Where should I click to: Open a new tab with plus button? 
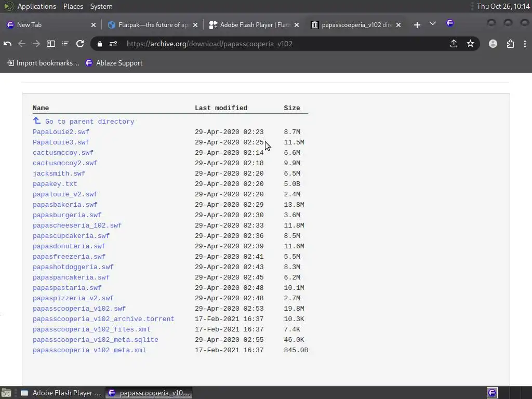417,25
